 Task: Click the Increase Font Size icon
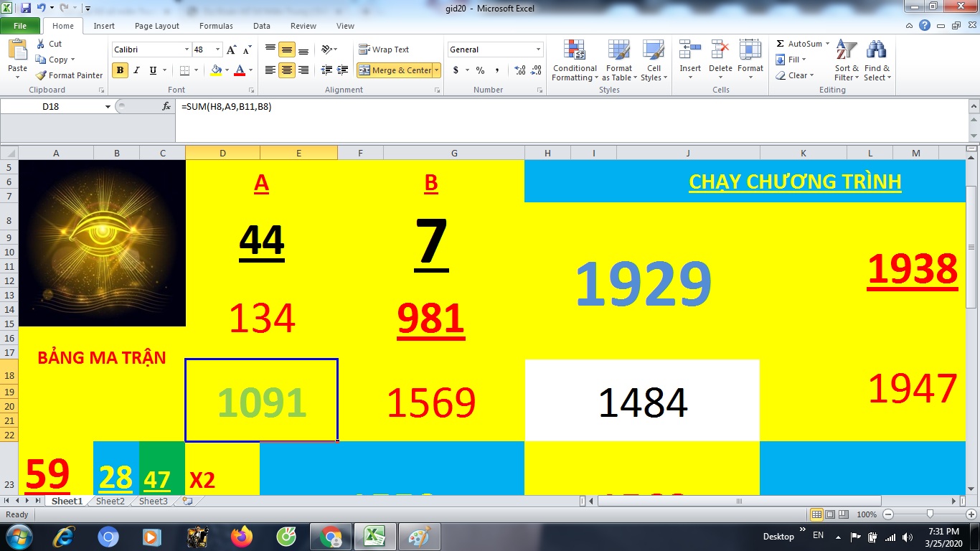pyautogui.click(x=231, y=50)
